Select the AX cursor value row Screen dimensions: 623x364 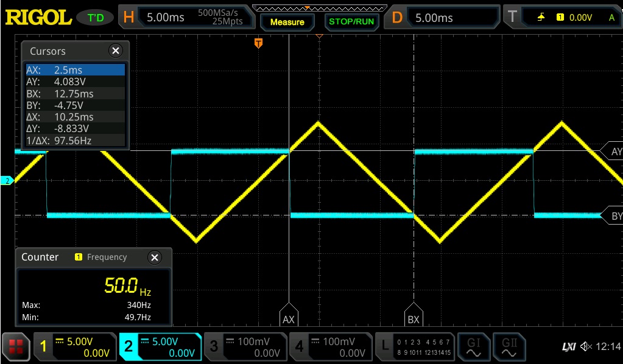tap(76, 70)
